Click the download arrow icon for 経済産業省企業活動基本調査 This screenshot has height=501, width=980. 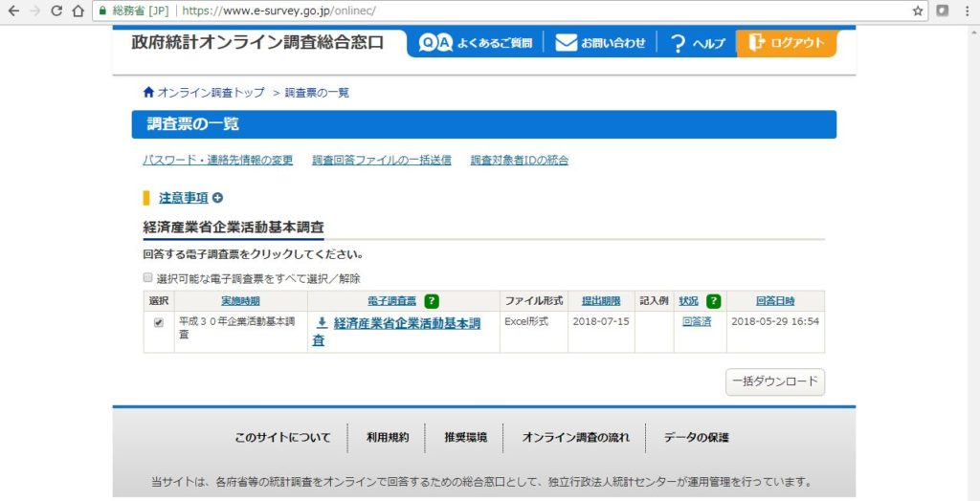point(322,323)
